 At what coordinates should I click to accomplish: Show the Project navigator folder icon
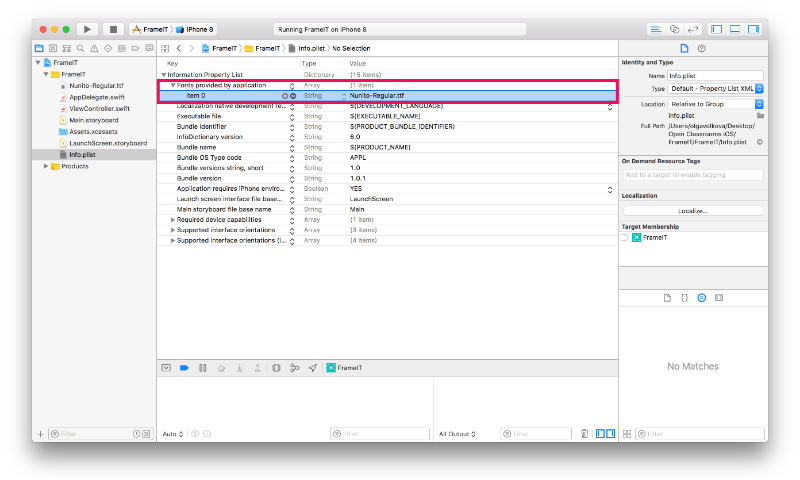pyautogui.click(x=39, y=48)
